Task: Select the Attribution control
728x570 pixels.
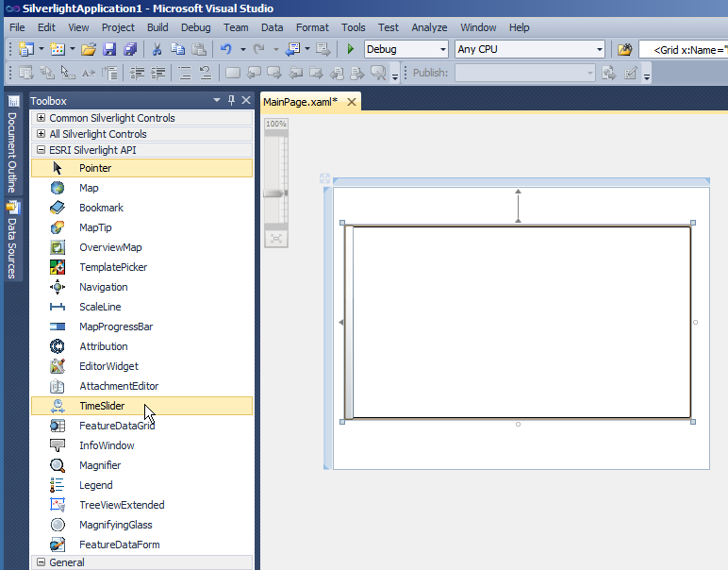Action: 142,346
